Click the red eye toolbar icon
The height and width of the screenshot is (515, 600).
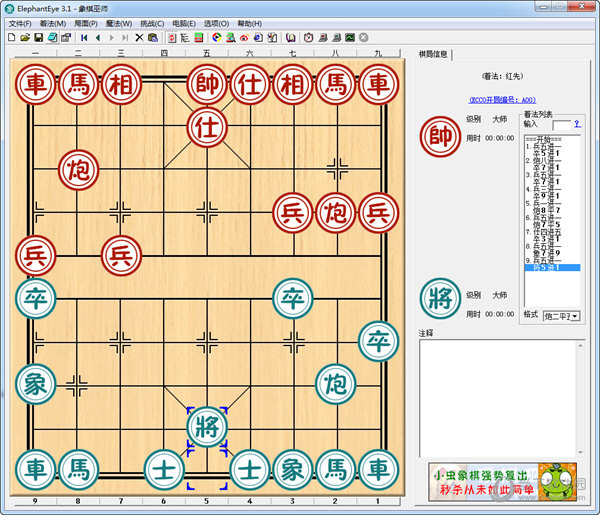[245, 37]
